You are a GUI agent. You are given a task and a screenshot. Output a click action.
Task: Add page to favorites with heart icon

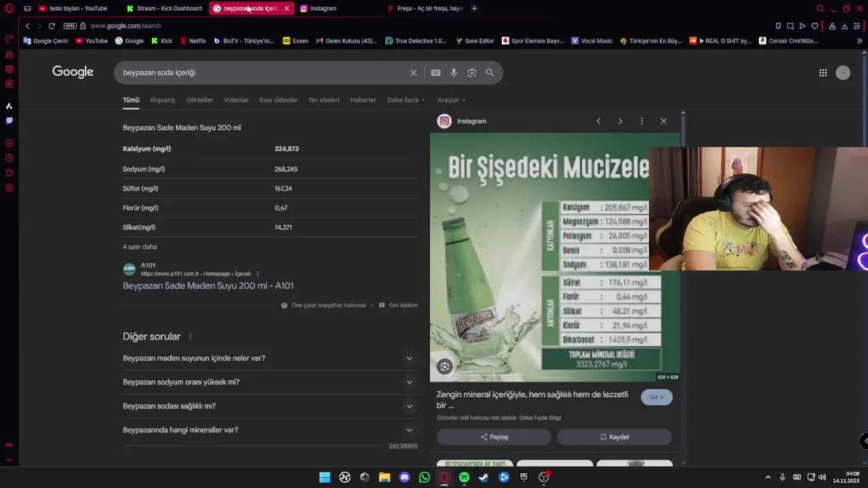pos(814,26)
